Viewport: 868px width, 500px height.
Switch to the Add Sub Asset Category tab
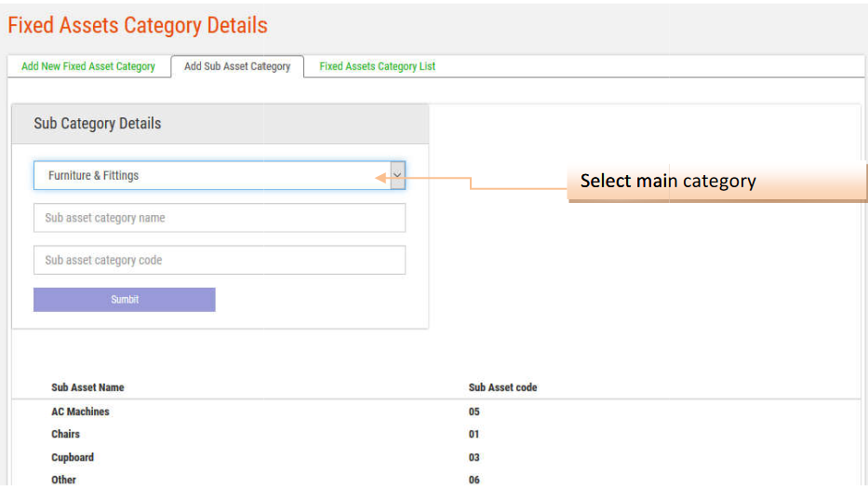237,67
